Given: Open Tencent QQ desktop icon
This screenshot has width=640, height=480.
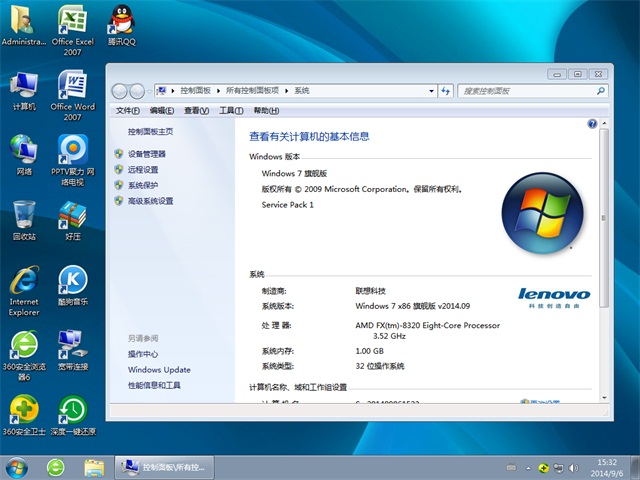Looking at the screenshot, I should [x=121, y=23].
